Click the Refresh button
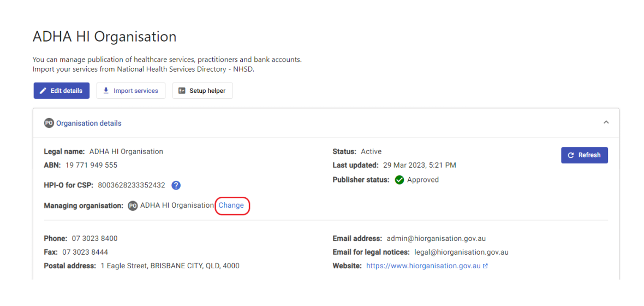This screenshot has width=644, height=306. [585, 155]
